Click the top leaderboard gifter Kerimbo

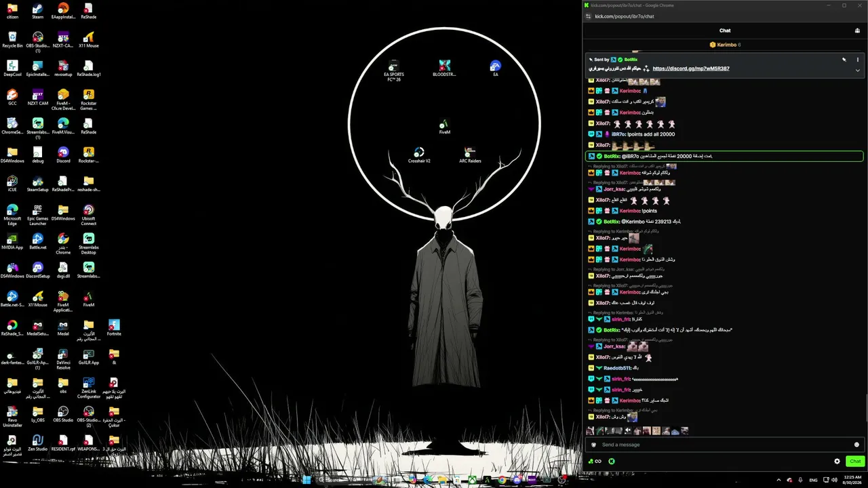click(725, 45)
